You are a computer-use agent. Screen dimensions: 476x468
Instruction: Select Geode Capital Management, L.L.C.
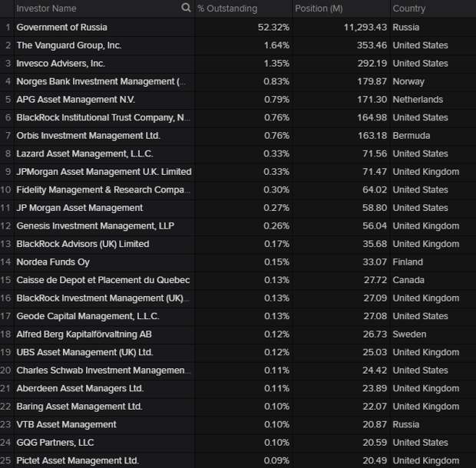88,316
